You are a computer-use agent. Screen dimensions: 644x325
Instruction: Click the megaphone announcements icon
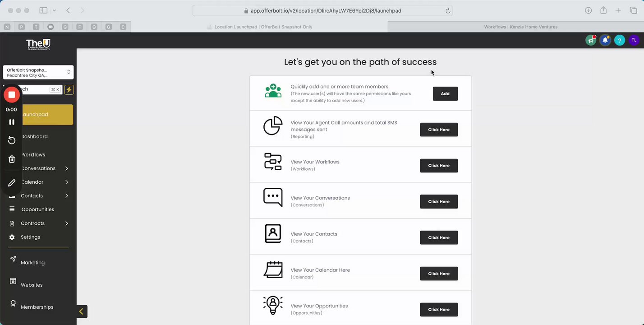(591, 40)
